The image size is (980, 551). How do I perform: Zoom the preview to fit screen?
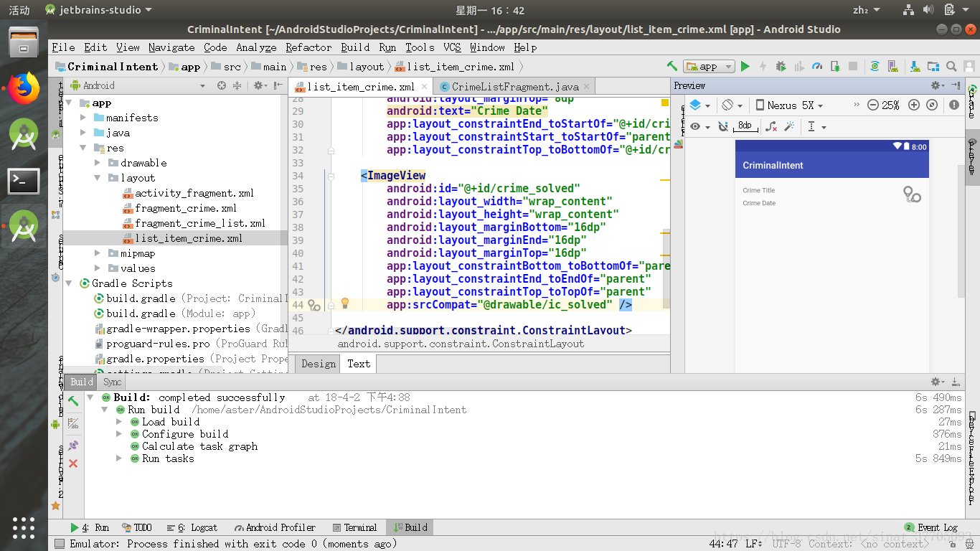932,105
